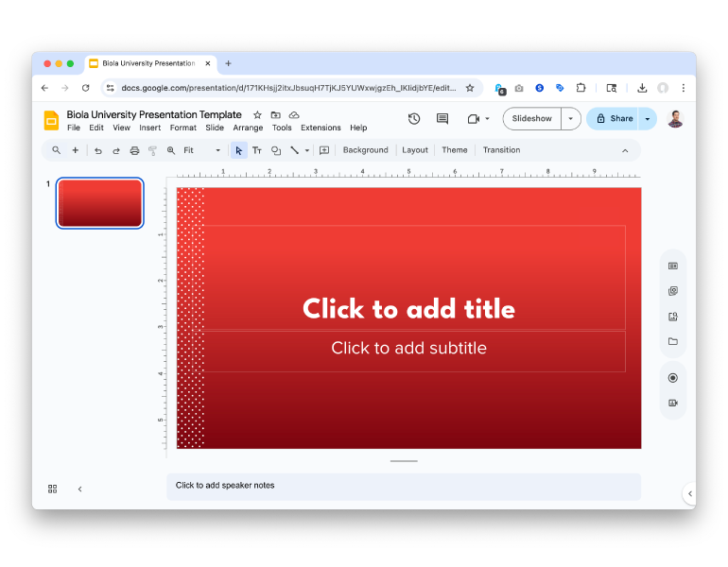Rename the Biola University Presentation Template title
The width and height of the screenshot is (728, 567).
click(154, 114)
